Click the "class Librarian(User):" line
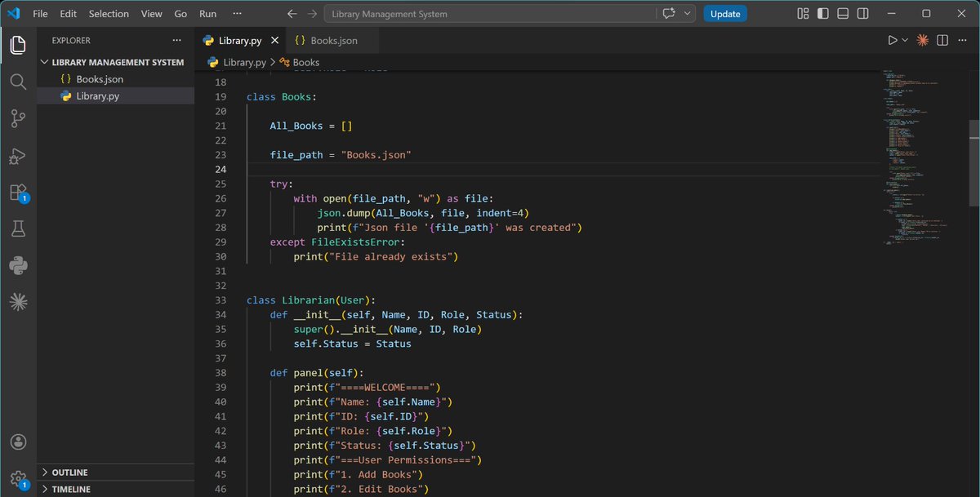 tap(311, 300)
